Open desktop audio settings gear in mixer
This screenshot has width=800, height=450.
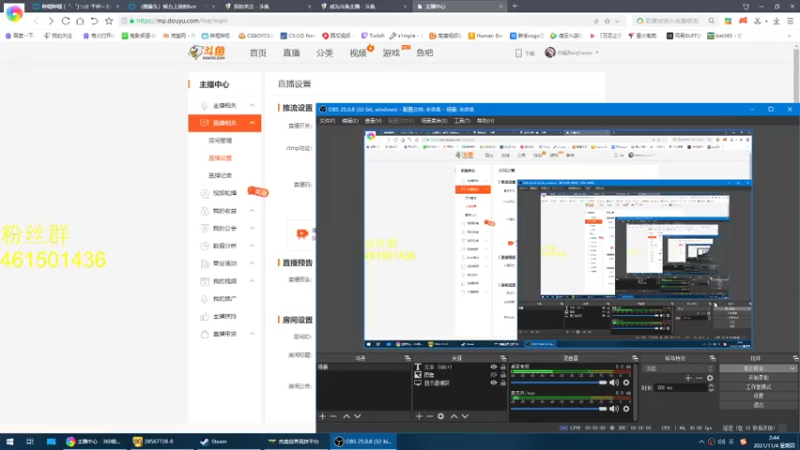626,383
